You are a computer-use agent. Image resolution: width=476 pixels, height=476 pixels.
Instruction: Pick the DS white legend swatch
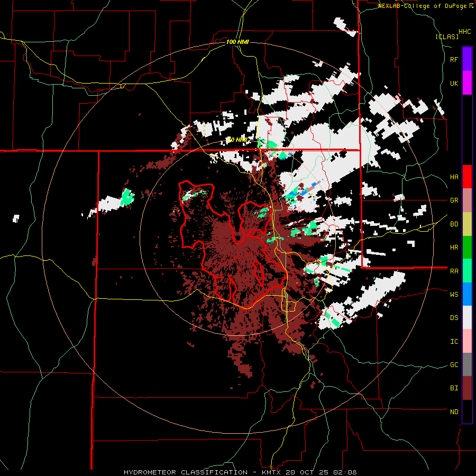click(x=467, y=317)
